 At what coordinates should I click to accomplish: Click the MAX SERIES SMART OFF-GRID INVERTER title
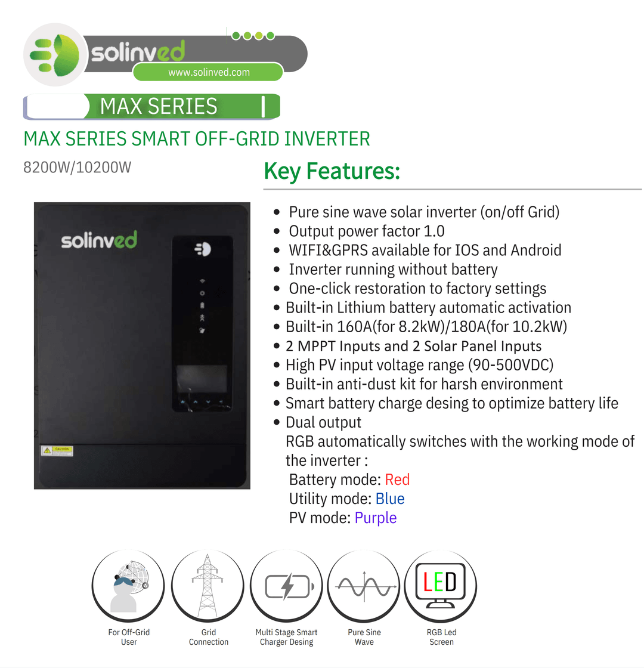(197, 139)
